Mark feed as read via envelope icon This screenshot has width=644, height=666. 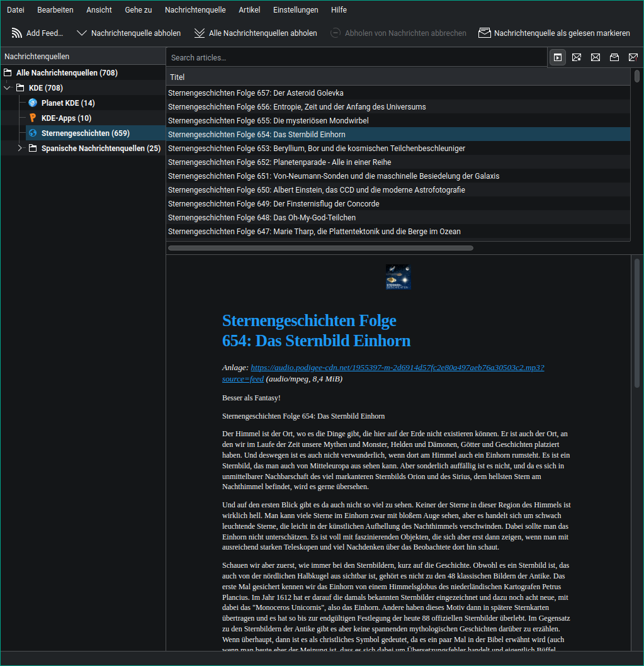(484, 33)
